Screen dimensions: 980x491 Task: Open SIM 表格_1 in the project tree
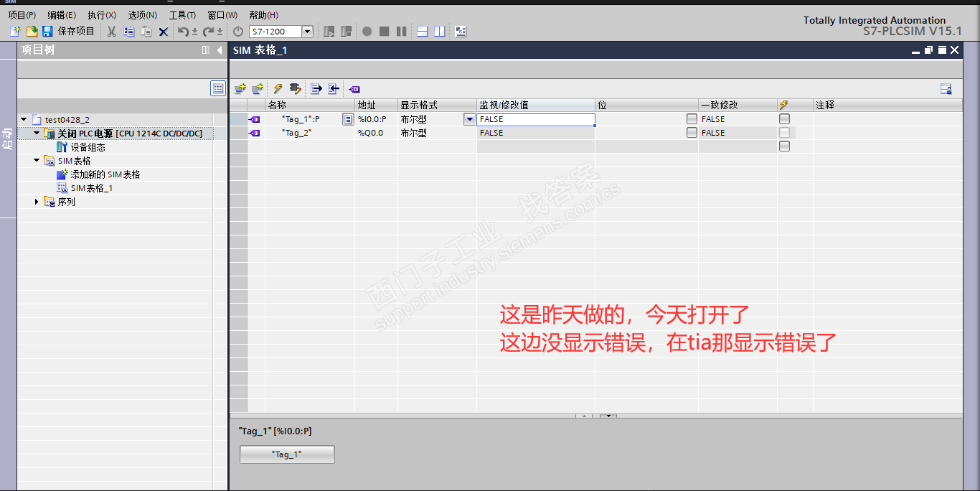pyautogui.click(x=92, y=188)
